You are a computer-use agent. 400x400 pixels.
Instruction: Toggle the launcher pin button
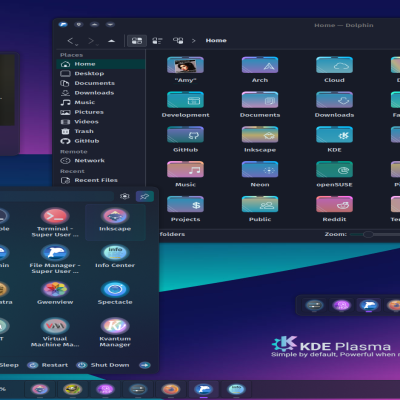pyautogui.click(x=144, y=196)
